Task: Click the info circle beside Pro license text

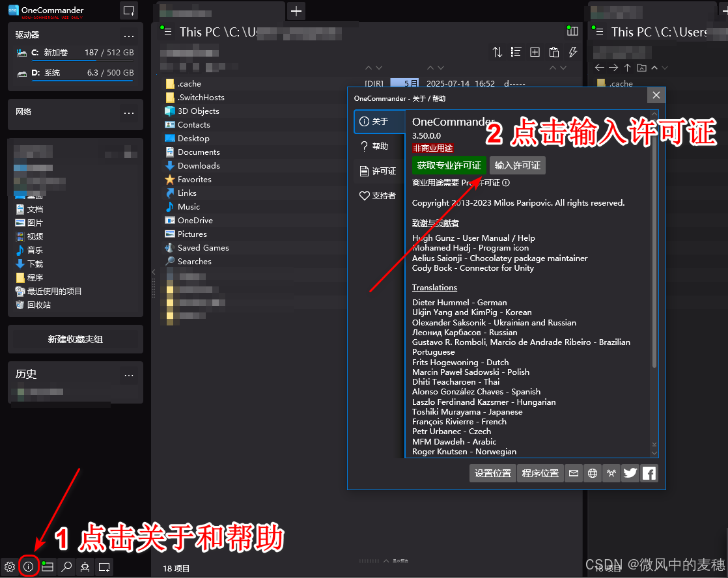Action: [506, 183]
